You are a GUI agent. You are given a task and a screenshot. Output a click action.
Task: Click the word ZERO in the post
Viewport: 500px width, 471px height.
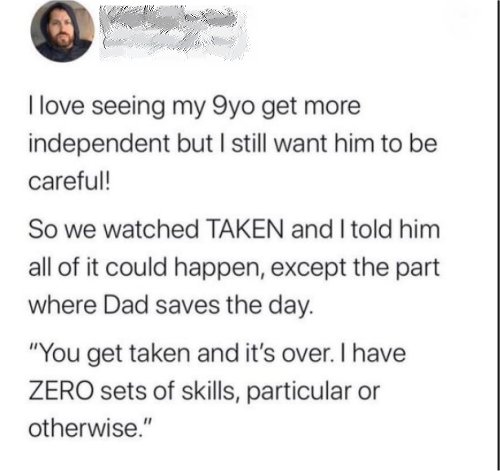pyautogui.click(x=61, y=391)
